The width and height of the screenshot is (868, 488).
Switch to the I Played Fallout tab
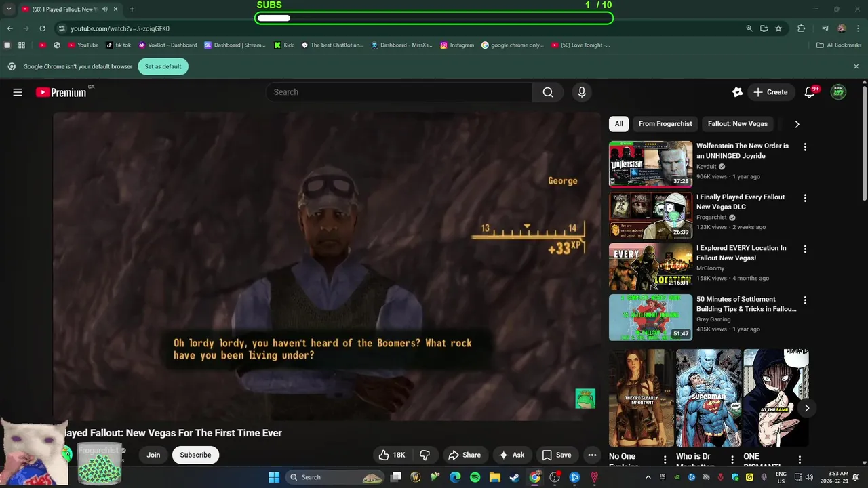coord(66,9)
